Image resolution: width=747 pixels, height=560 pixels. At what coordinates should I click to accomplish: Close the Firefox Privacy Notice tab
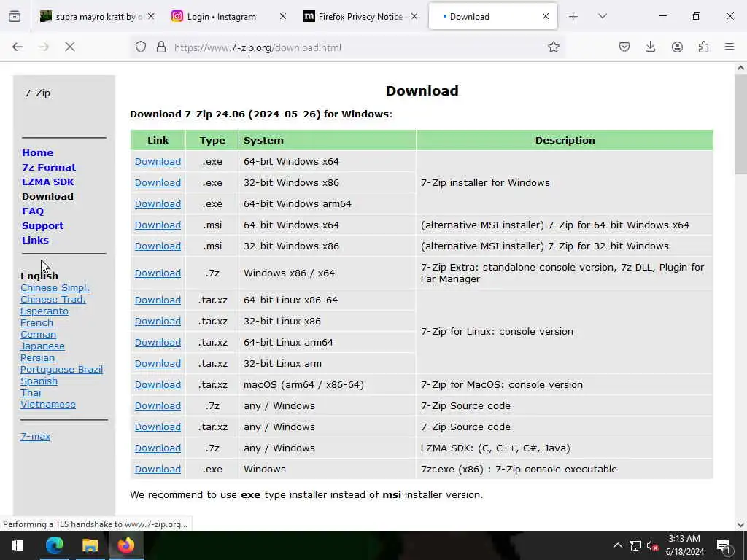click(x=414, y=16)
